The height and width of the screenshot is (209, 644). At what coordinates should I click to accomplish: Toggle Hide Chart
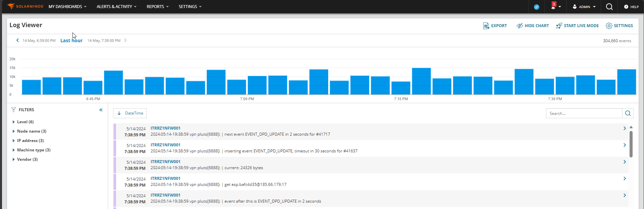pyautogui.click(x=533, y=26)
